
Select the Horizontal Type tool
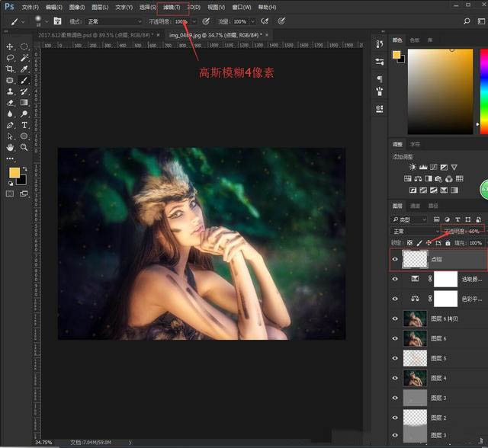click(x=24, y=124)
